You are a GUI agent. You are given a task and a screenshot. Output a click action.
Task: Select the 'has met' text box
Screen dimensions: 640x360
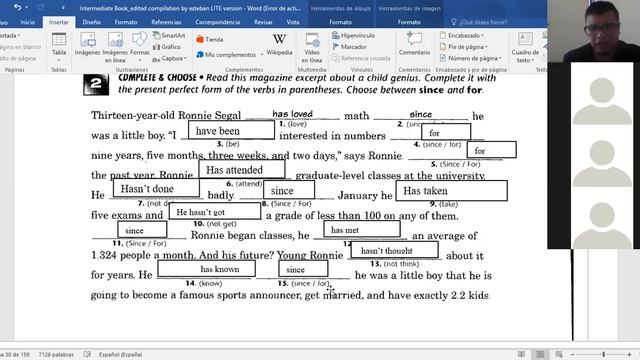coord(362,229)
